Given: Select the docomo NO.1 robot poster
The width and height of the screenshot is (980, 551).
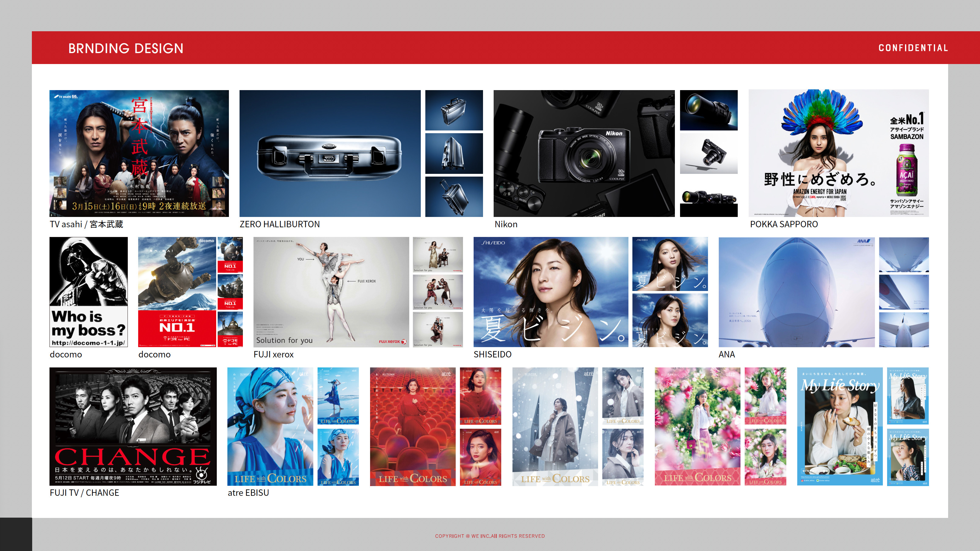Looking at the screenshot, I should tap(176, 292).
